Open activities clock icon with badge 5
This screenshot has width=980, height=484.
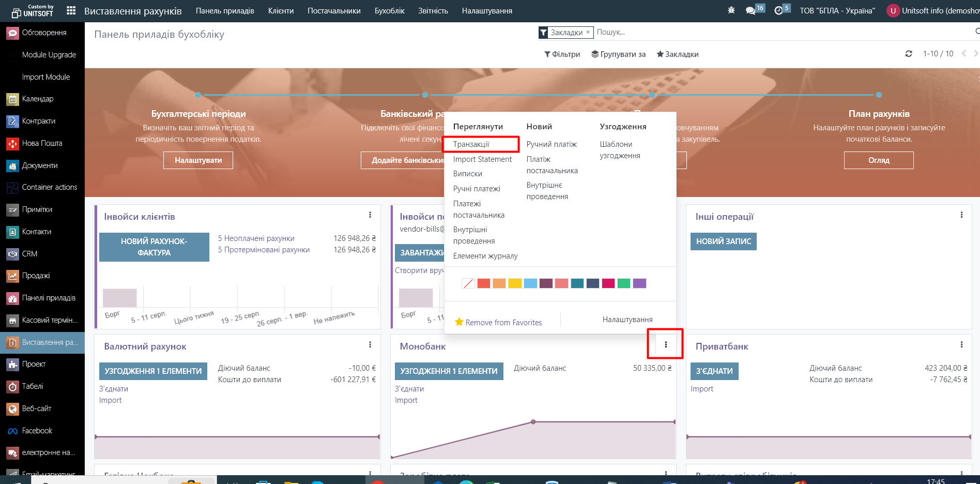[x=779, y=10]
